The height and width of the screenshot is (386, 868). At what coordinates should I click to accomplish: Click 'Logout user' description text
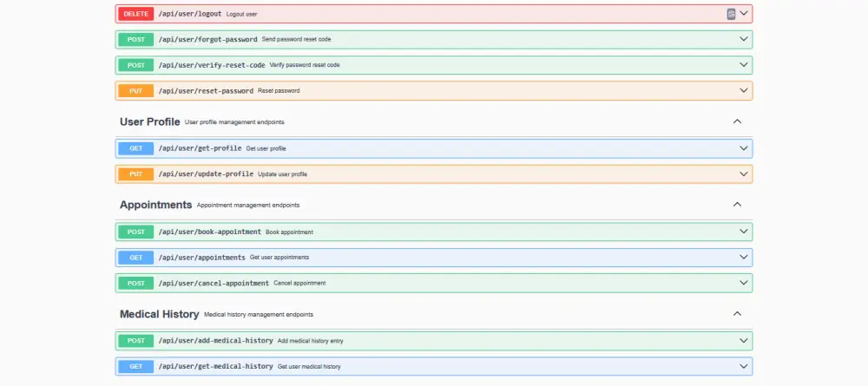pyautogui.click(x=242, y=15)
